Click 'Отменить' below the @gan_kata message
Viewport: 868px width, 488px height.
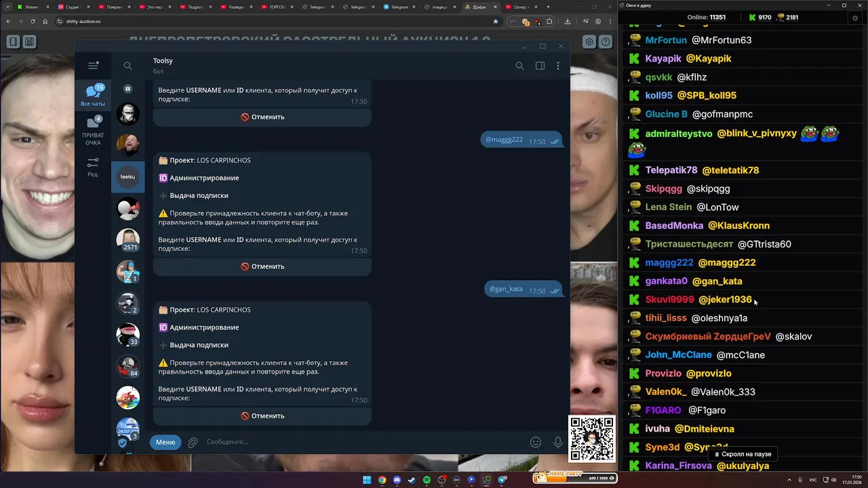point(262,416)
